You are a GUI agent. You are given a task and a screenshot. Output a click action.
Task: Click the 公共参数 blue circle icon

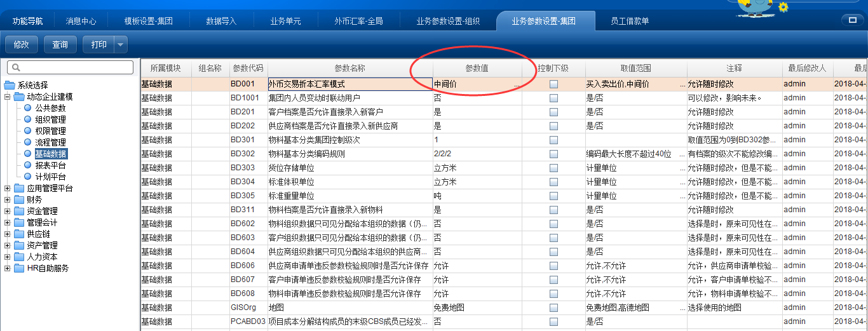coord(27,108)
